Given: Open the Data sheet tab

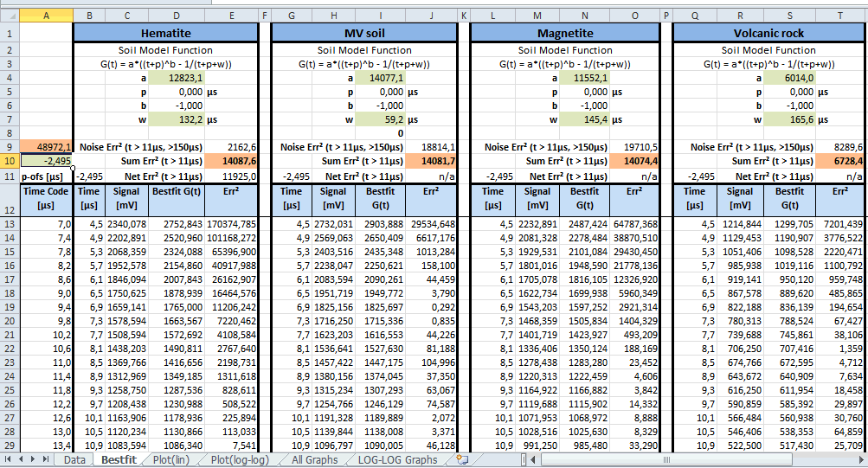Looking at the screenshot, I should 74,459.
